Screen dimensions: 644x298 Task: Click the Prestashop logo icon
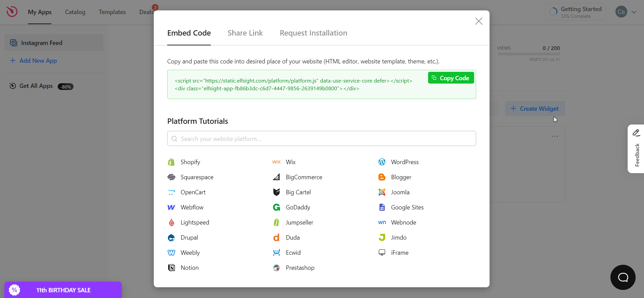(x=276, y=268)
